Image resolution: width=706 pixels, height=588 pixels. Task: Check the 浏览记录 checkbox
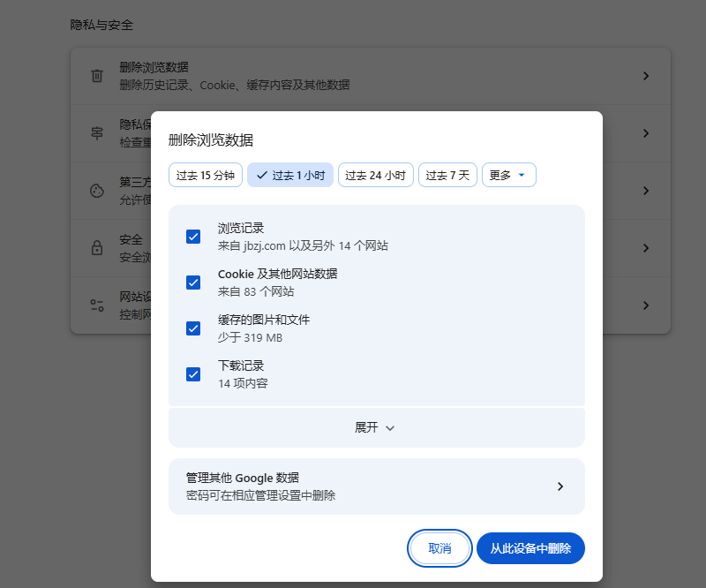pyautogui.click(x=193, y=237)
